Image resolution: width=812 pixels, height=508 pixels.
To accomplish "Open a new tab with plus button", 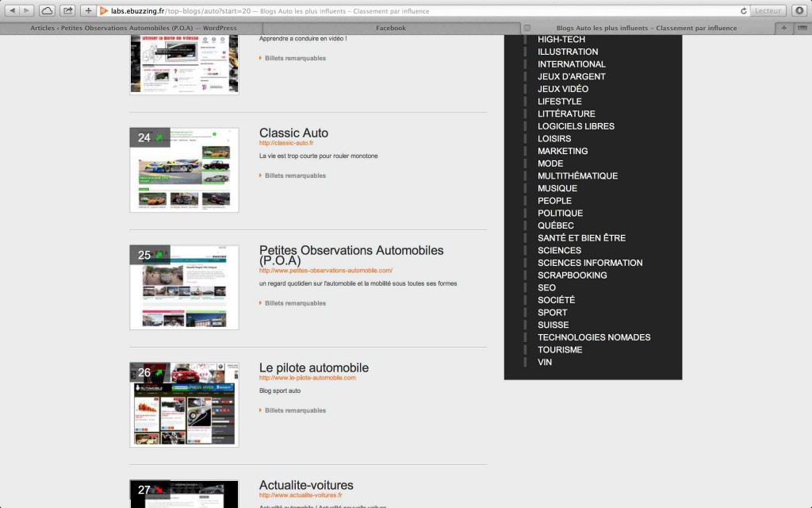I will [783, 28].
